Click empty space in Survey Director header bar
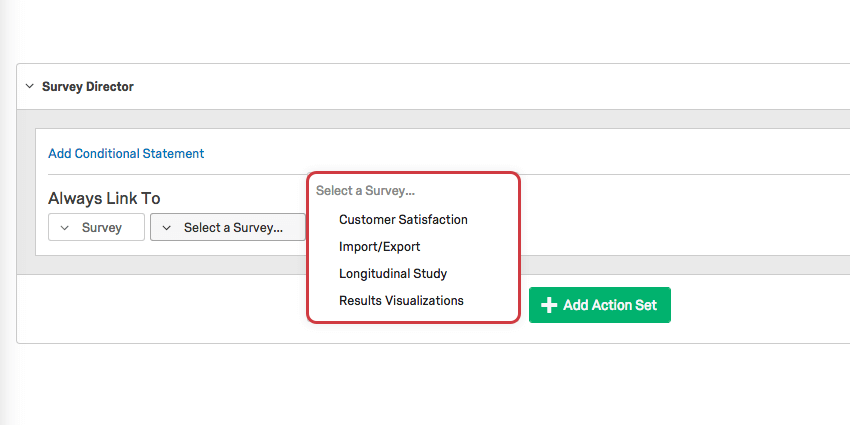Screen dimensions: 850x425 500,87
